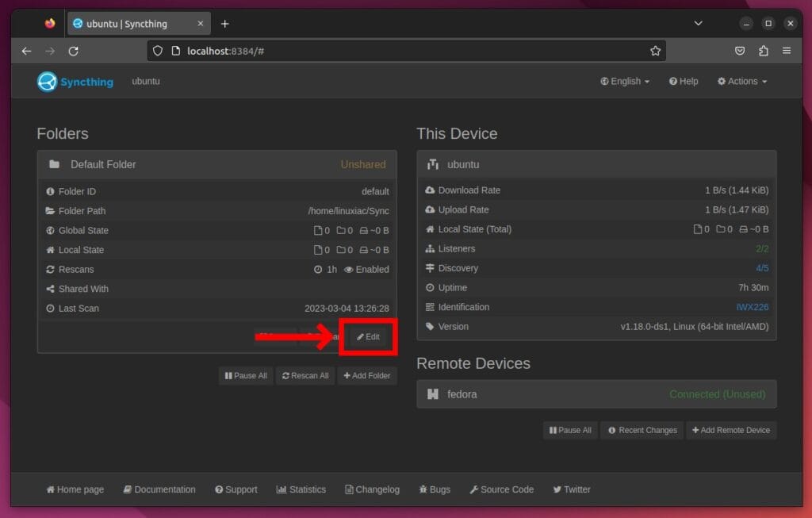This screenshot has width=812, height=518.
Task: Collapse the Default Folder panel header
Action: click(x=217, y=164)
